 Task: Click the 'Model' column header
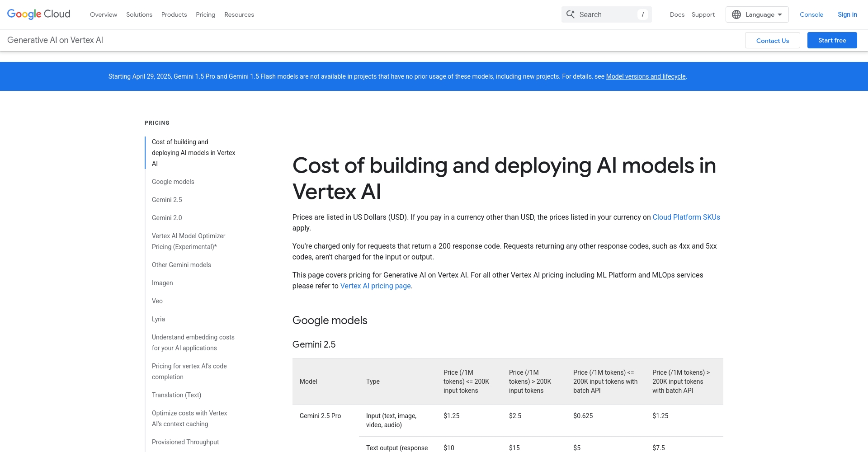[x=308, y=381]
